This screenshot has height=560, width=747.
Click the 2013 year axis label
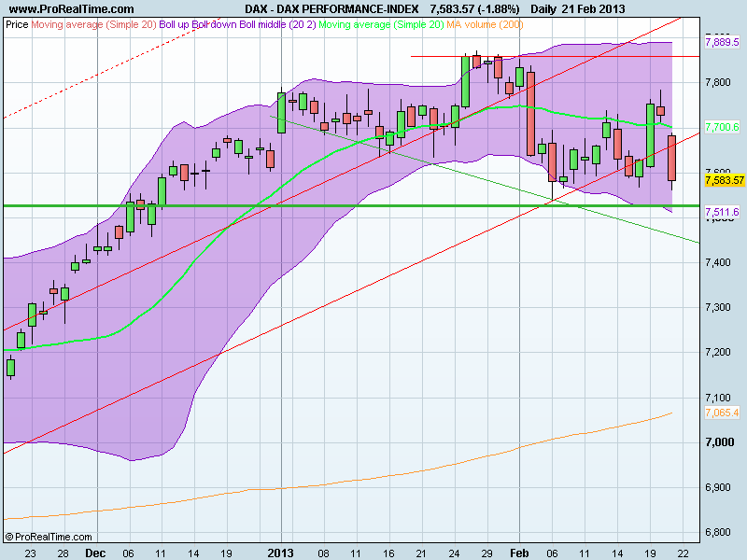click(281, 553)
